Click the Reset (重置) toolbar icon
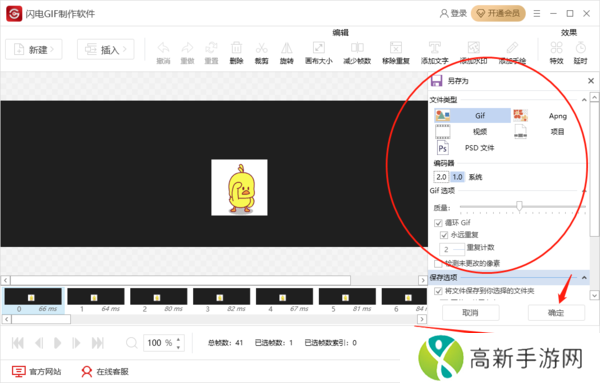600x383 pixels. [x=211, y=49]
